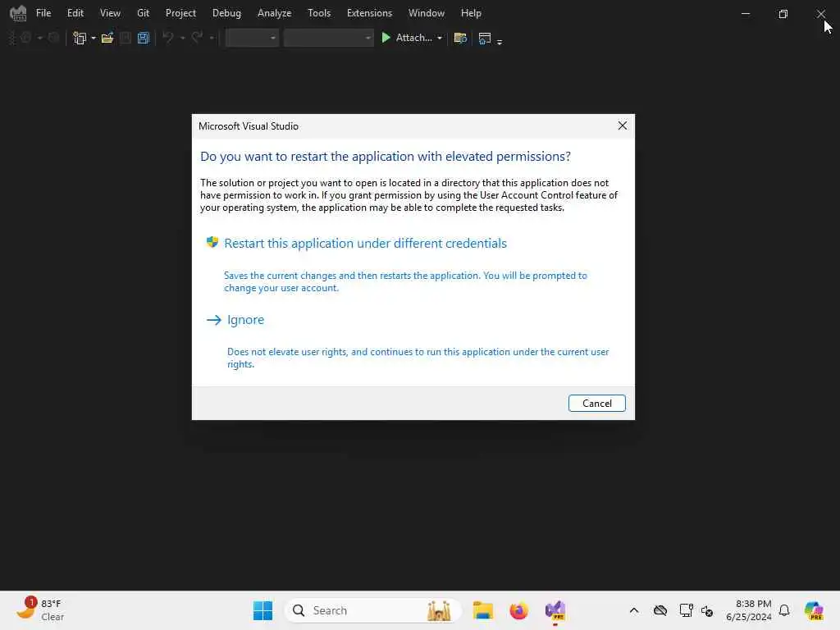Open the Help menu
This screenshot has width=840, height=630.
pos(471,13)
